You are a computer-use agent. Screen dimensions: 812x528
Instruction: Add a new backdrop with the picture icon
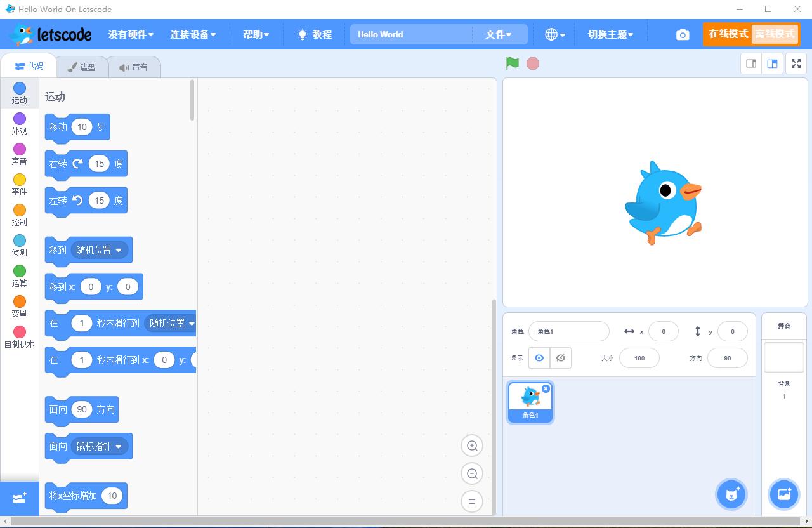[783, 494]
